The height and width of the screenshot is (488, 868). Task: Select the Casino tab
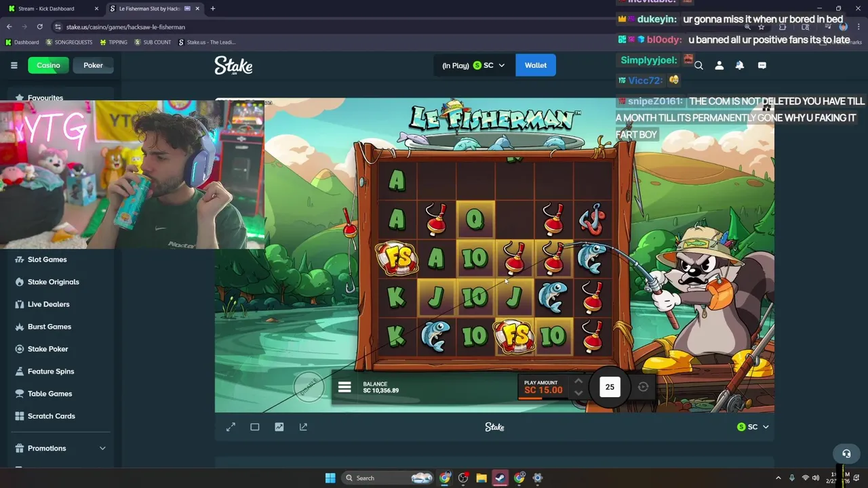coord(48,65)
